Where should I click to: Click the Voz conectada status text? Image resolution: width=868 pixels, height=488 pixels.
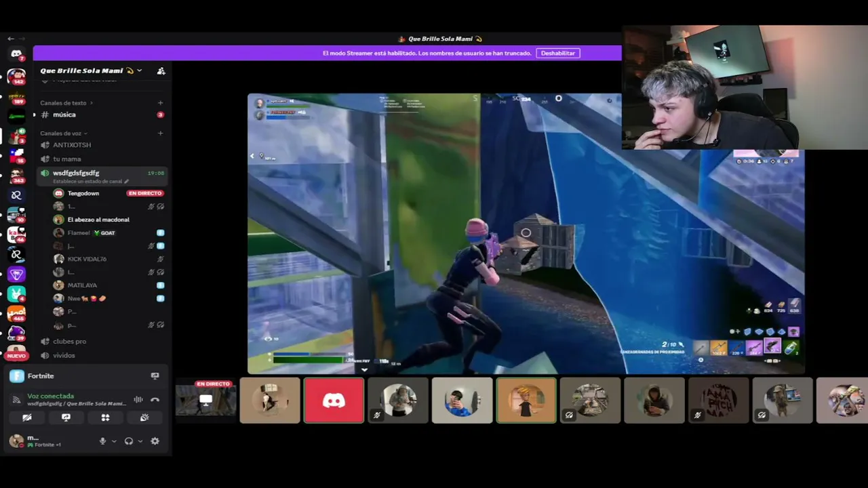51,396
